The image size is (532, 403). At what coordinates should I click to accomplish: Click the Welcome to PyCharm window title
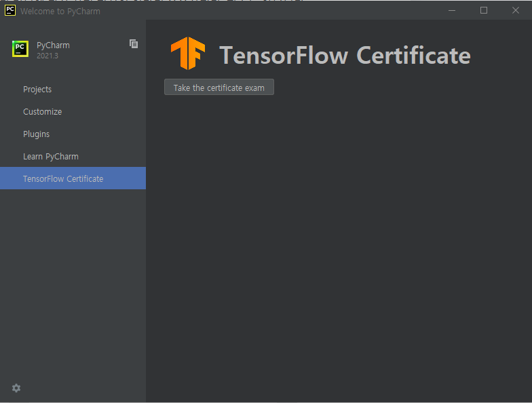(60, 11)
